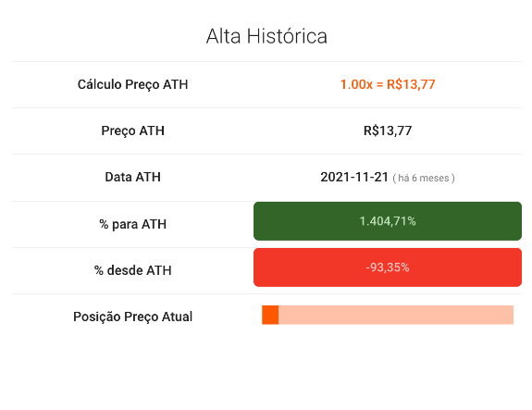Select the Preço ATH row label

coord(132,130)
